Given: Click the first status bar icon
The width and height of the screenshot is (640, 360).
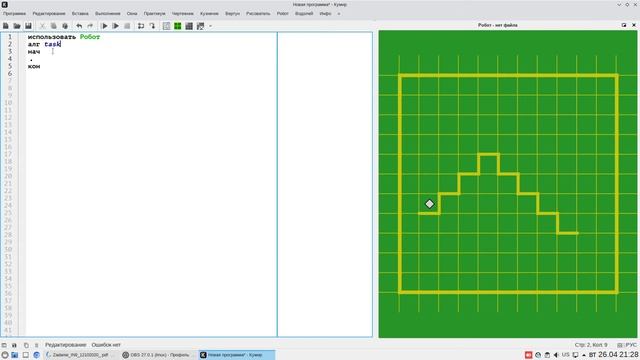Looking at the screenshot, I should pos(4,345).
